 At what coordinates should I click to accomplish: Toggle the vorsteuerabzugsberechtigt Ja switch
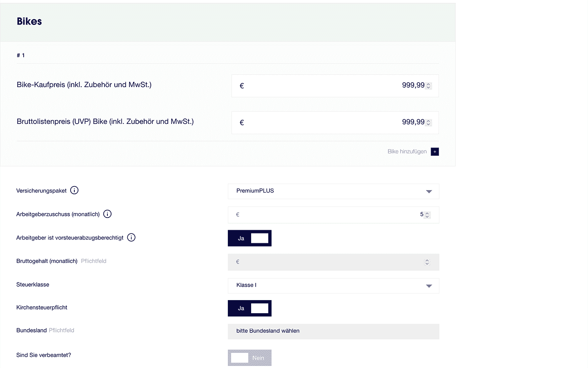click(249, 238)
